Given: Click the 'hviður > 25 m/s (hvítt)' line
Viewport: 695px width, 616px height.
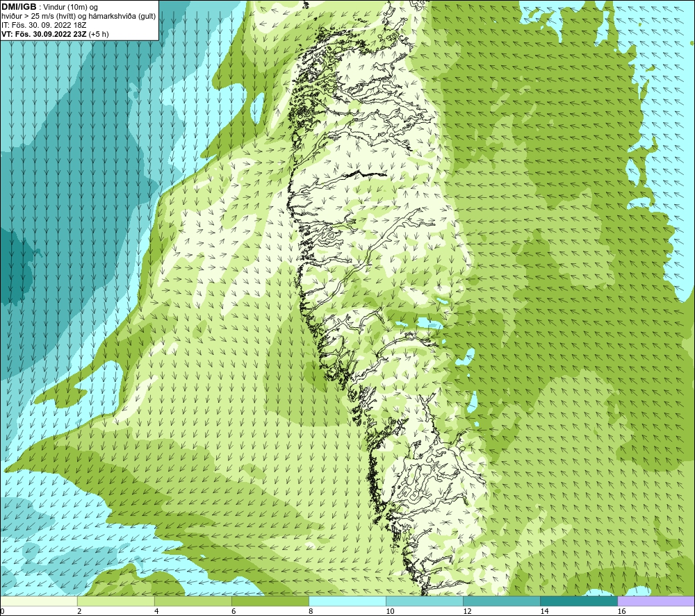Looking at the screenshot, I should pyautogui.click(x=79, y=17).
